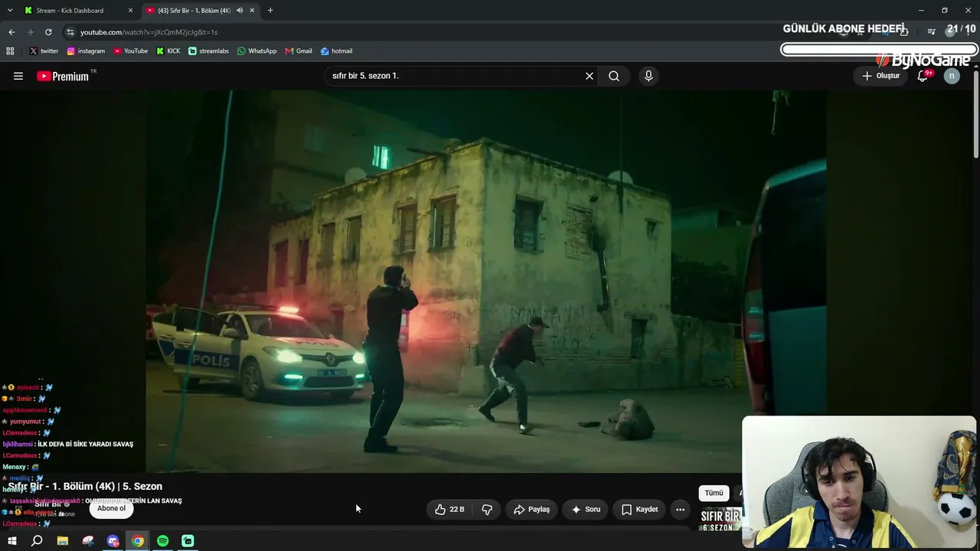Switch to Chrome in the taskbar

tap(138, 541)
